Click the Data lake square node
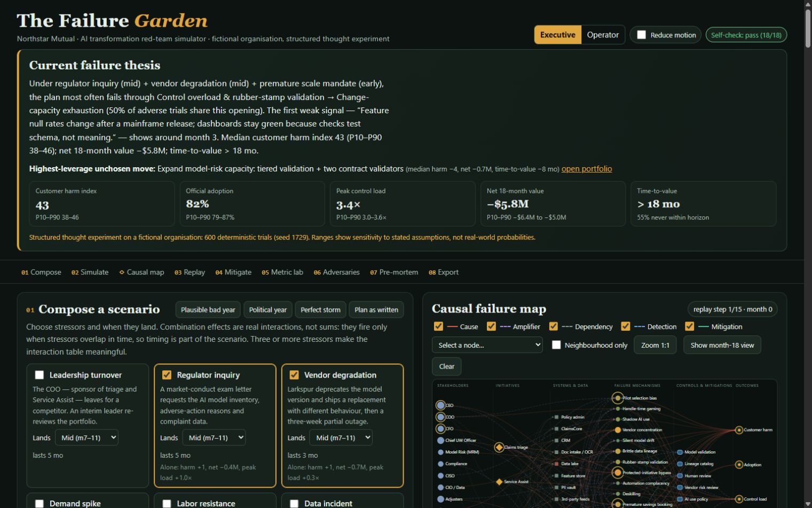The height and width of the screenshot is (508, 812). pos(556,464)
